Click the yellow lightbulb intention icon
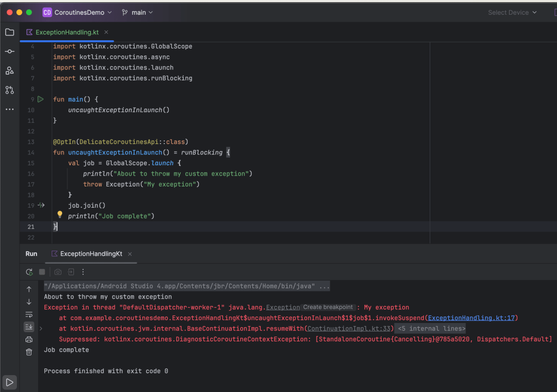Image resolution: width=557 pixels, height=392 pixels. (60, 215)
